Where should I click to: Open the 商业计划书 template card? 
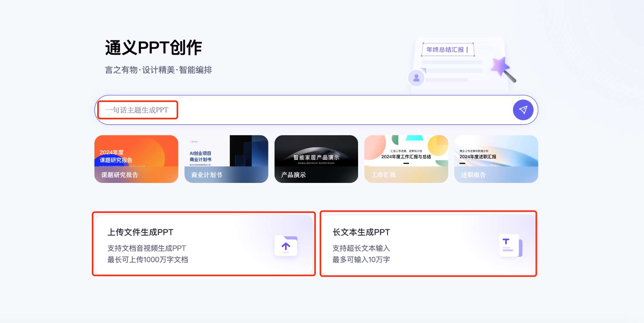click(226, 159)
